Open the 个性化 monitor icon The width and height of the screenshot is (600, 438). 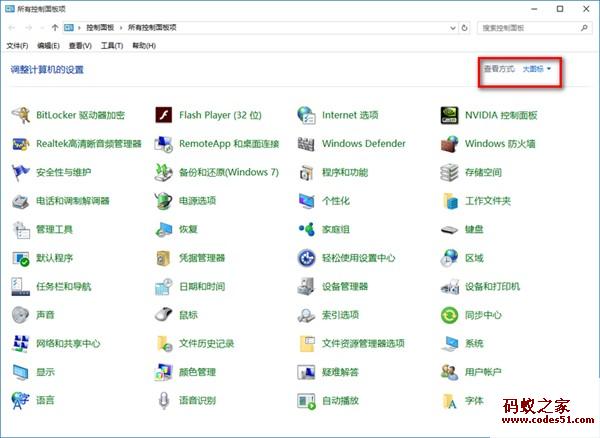tap(307, 201)
